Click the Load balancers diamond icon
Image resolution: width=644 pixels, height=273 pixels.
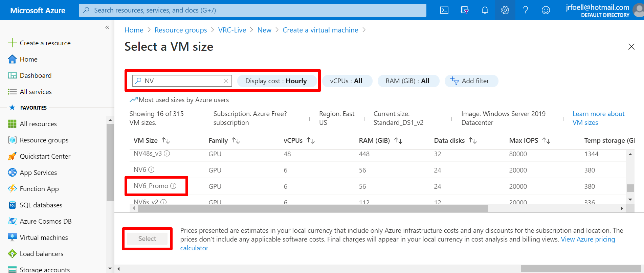tap(12, 254)
